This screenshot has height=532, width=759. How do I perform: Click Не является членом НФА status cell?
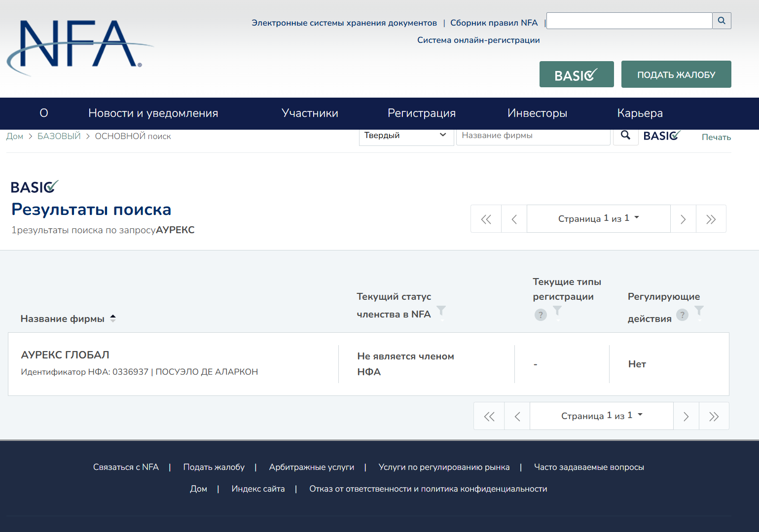[406, 364]
